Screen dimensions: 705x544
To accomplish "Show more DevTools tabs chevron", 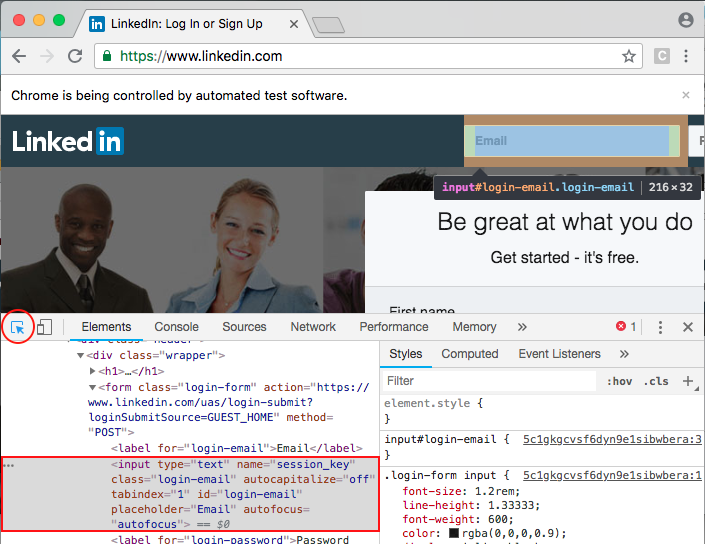I will click(522, 327).
